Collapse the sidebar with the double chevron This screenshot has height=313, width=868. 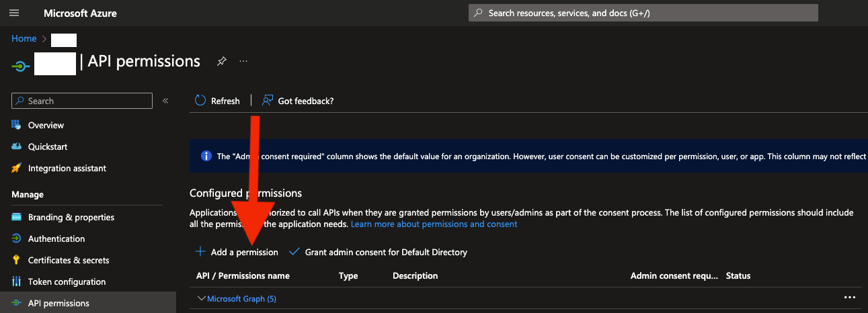point(165,101)
